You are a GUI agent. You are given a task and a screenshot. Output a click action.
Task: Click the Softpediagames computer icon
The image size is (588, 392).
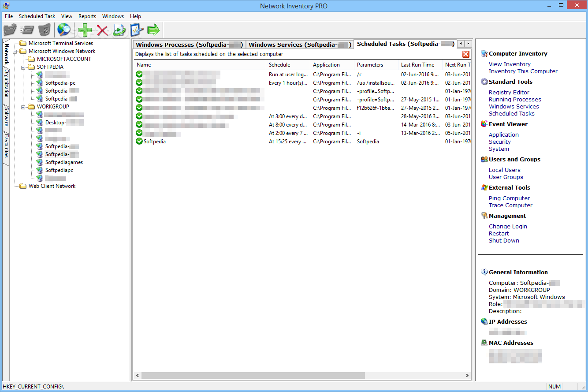coord(39,162)
